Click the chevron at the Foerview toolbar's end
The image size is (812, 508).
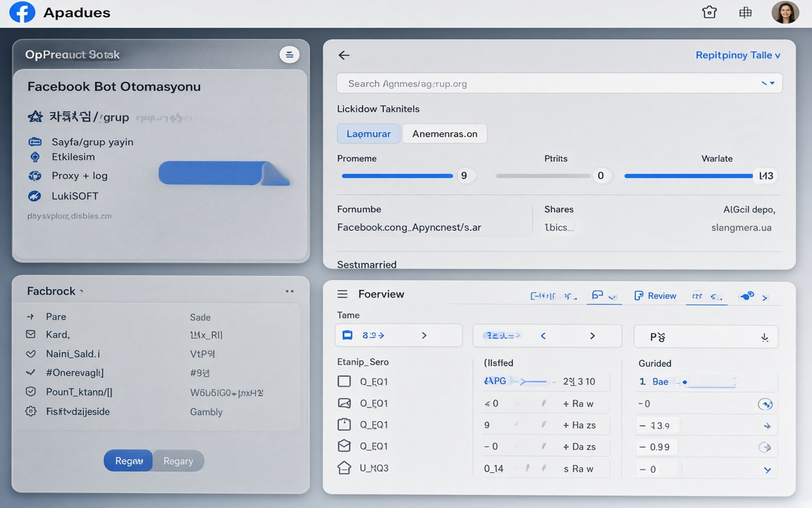pyautogui.click(x=765, y=297)
